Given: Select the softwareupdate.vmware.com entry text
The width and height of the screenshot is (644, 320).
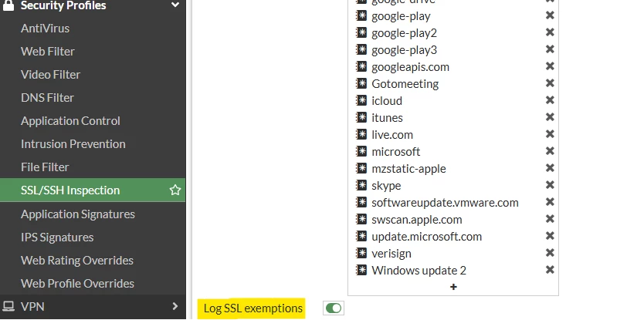Looking at the screenshot, I should (x=445, y=203).
